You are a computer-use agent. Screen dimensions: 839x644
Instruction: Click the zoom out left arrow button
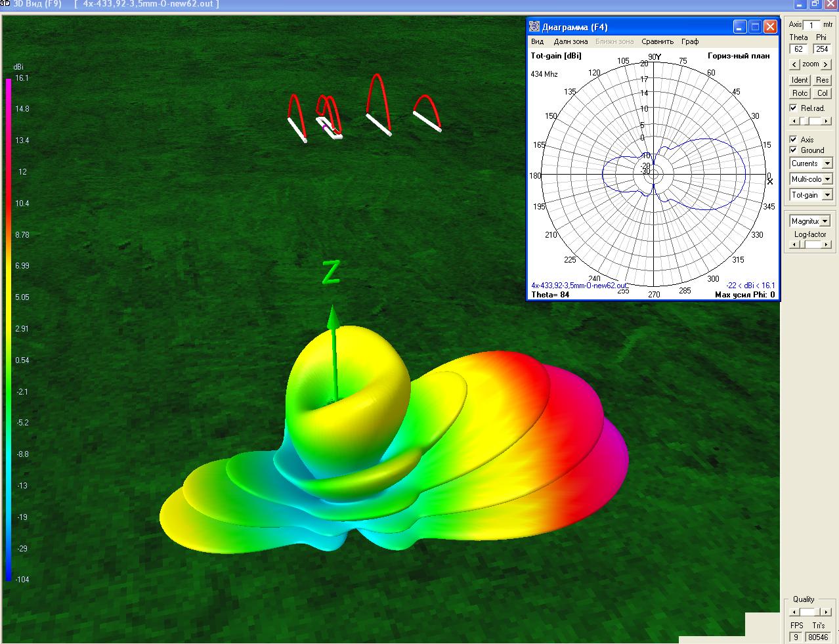point(794,64)
